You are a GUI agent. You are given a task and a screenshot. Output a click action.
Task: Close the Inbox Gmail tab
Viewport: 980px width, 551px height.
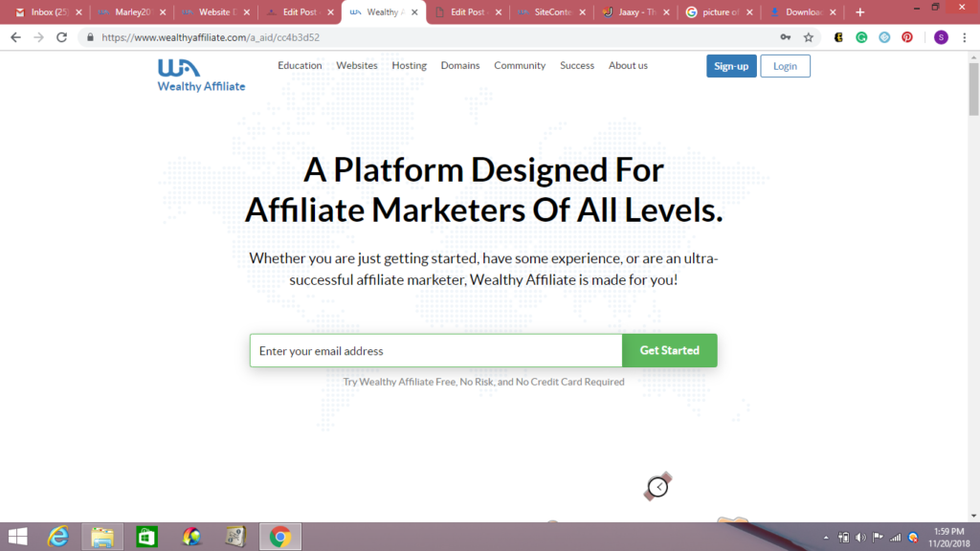click(78, 11)
